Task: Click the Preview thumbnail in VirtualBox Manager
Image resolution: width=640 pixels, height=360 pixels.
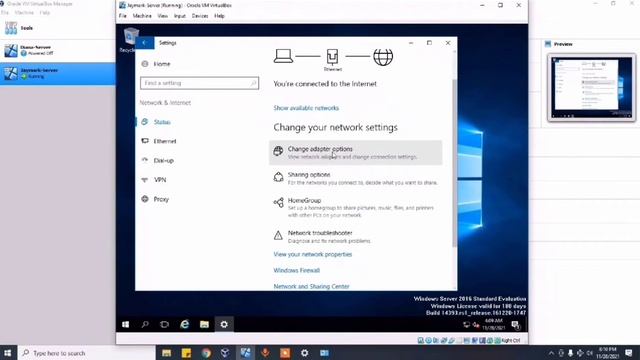Action: tap(591, 88)
